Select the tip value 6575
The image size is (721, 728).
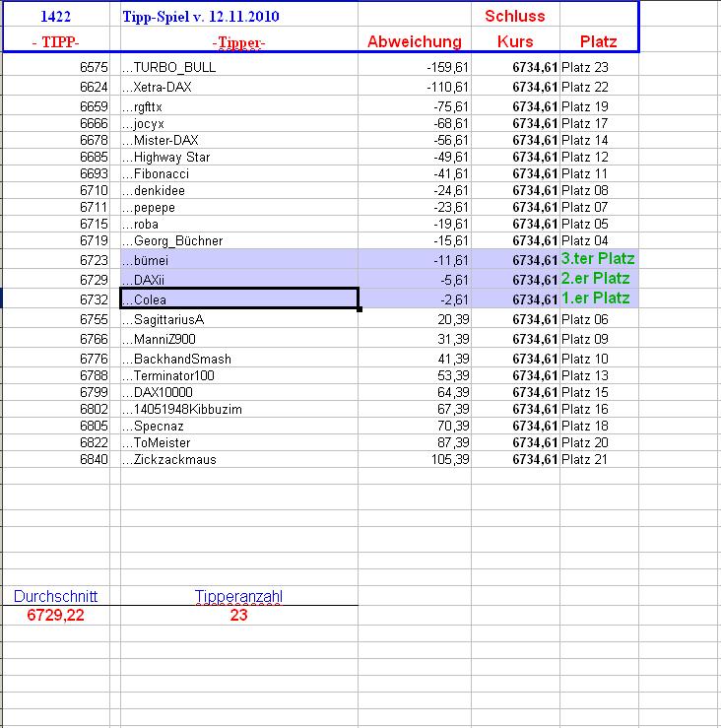(x=94, y=67)
